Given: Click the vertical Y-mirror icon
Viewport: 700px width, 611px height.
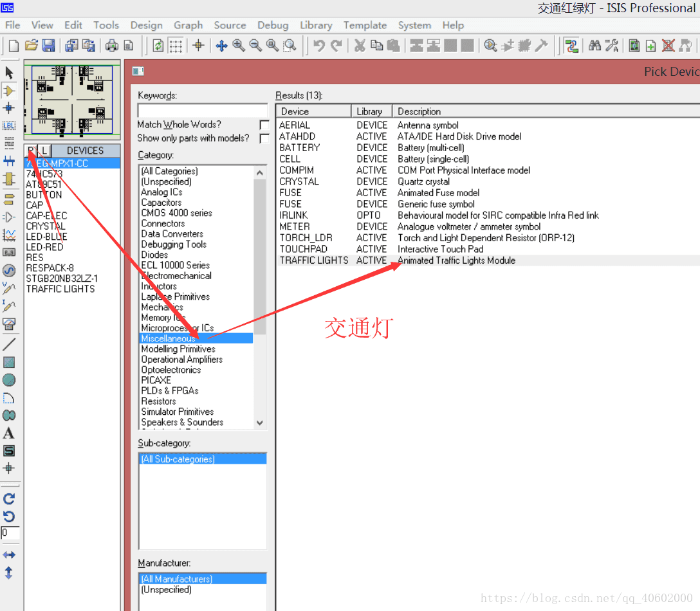Looking at the screenshot, I should coord(9,572).
